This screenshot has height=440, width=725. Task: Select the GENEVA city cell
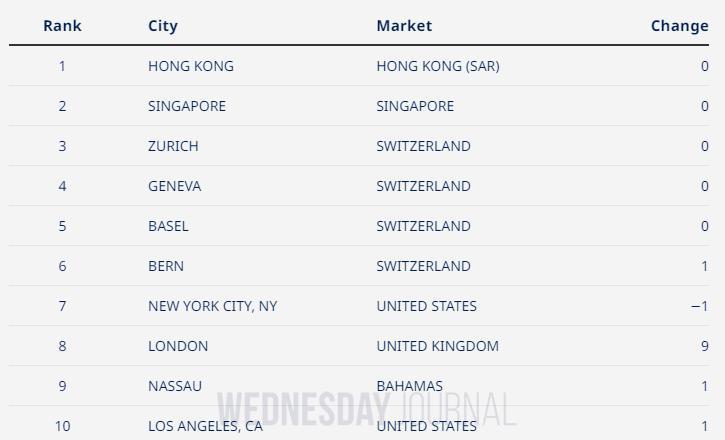pos(175,186)
